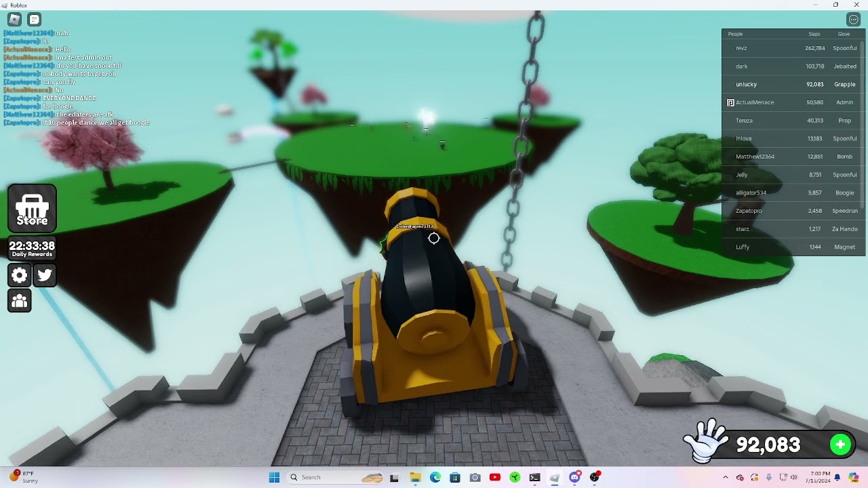Switch to the Roblox taskbar icon

click(x=555, y=477)
